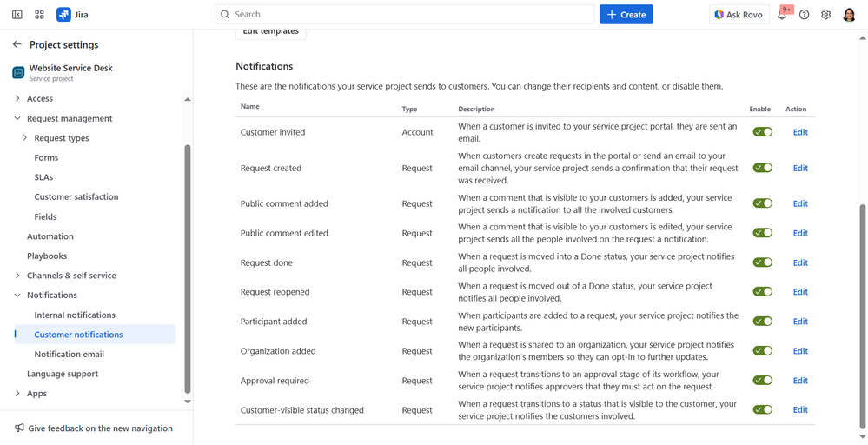868x445 pixels.
Task: Open the settings gear icon
Action: coord(826,15)
